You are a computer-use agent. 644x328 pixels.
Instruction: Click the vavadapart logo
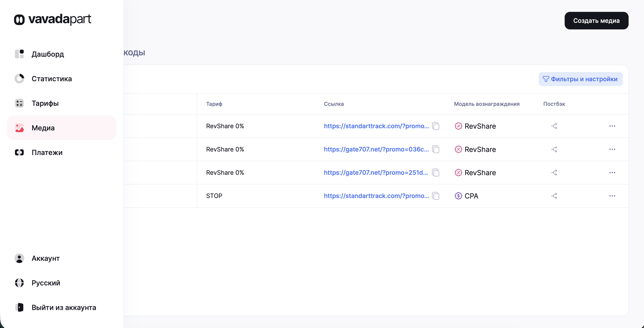pyautogui.click(x=53, y=19)
